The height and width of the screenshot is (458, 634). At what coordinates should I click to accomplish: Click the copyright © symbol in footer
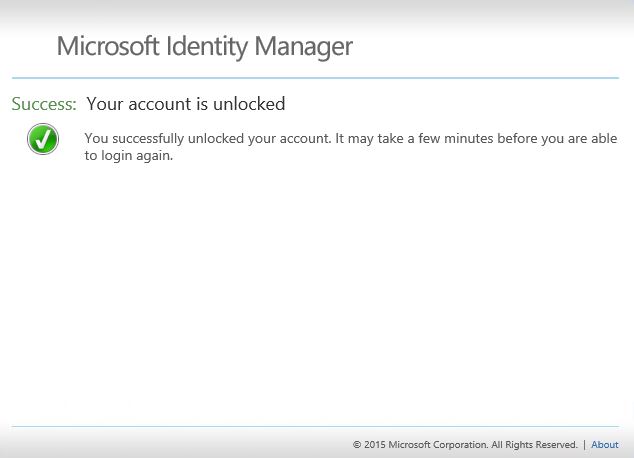[x=357, y=445]
